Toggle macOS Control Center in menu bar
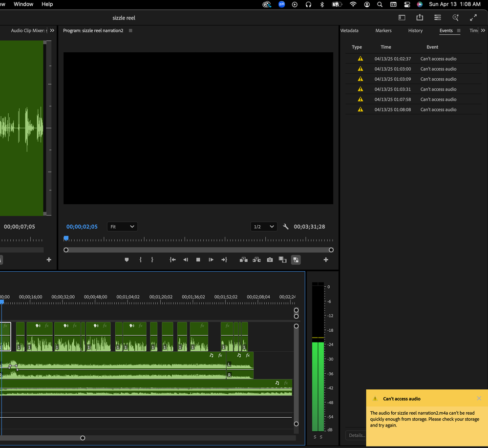 [406, 4]
